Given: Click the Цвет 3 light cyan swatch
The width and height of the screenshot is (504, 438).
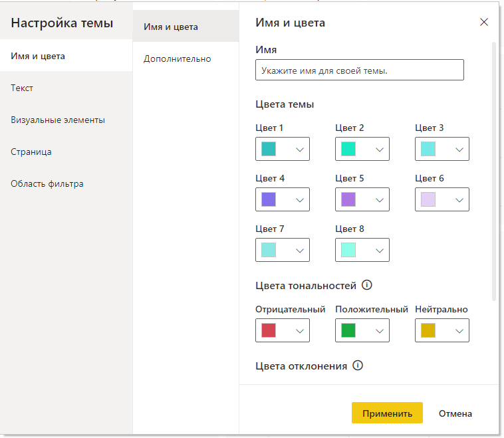Looking at the screenshot, I should (428, 149).
